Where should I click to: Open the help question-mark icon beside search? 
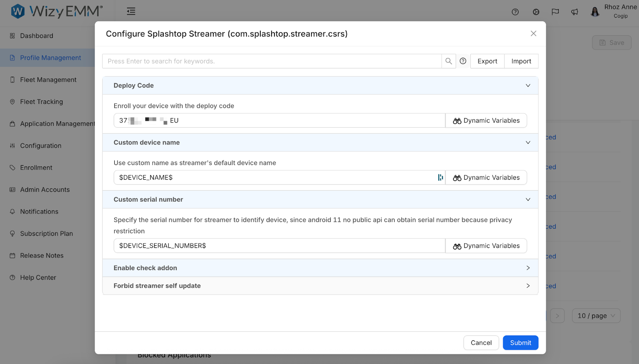coord(463,61)
